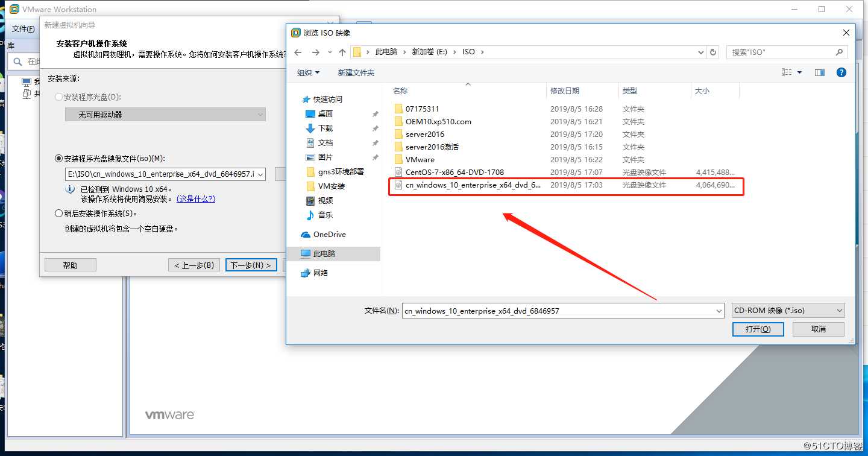This screenshot has width=868, height=456.
Task: Open 视频 in navigation pane
Action: tap(325, 201)
